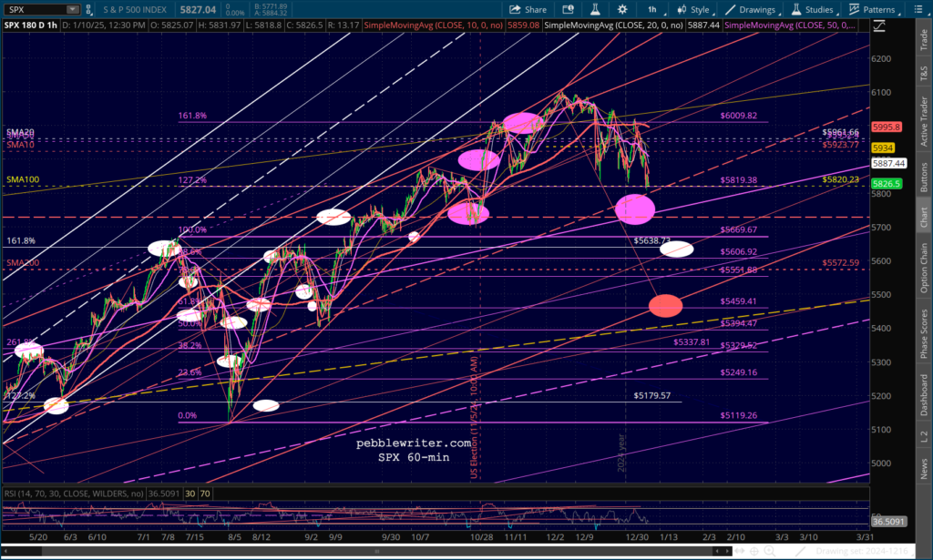Open the Drawings menu button
Viewport: 933px width, 560px height.
(751, 9)
